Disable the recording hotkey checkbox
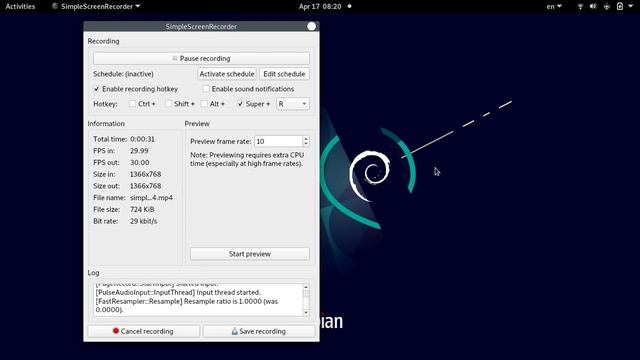This screenshot has width=640, height=360. 97,89
